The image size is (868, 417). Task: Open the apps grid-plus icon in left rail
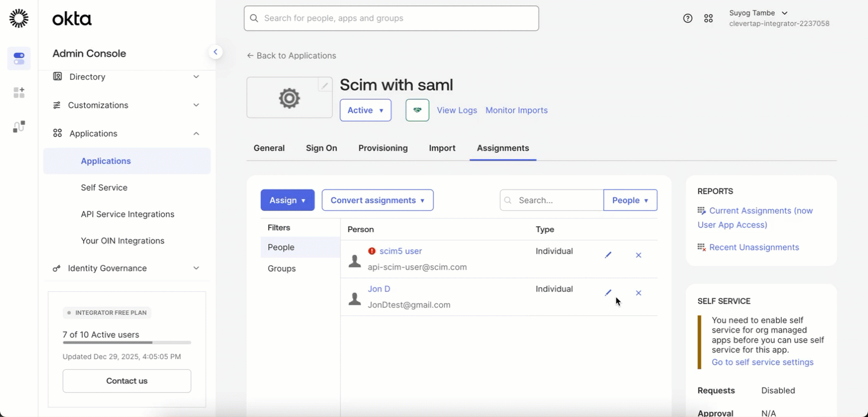coord(19,93)
